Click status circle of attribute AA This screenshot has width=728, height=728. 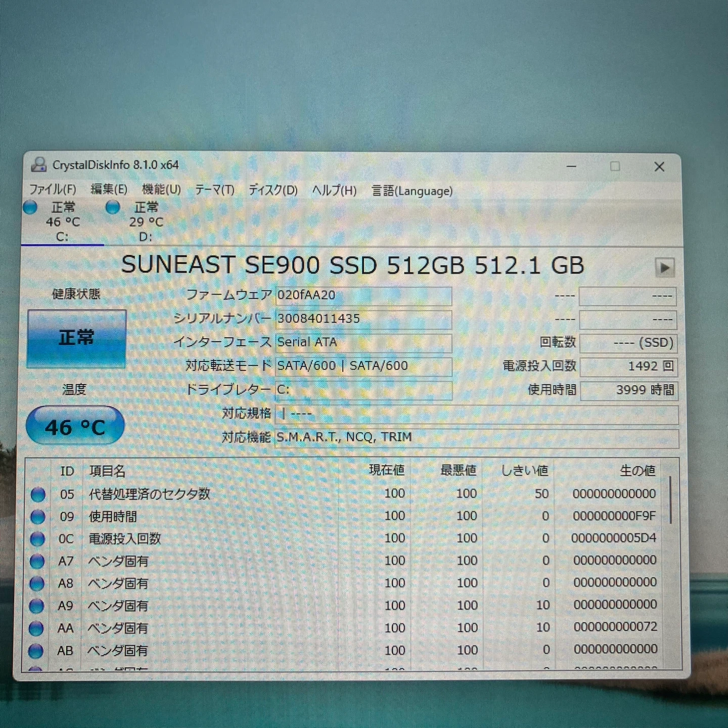tap(36, 628)
